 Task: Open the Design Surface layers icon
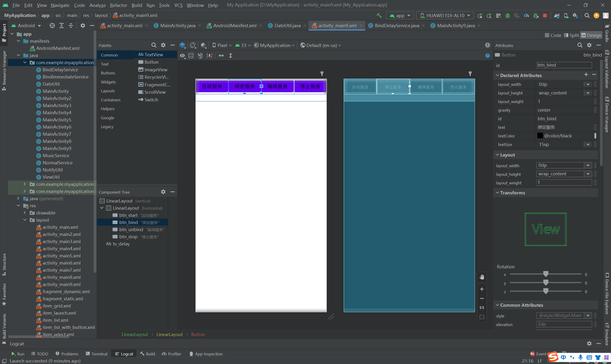(x=182, y=45)
